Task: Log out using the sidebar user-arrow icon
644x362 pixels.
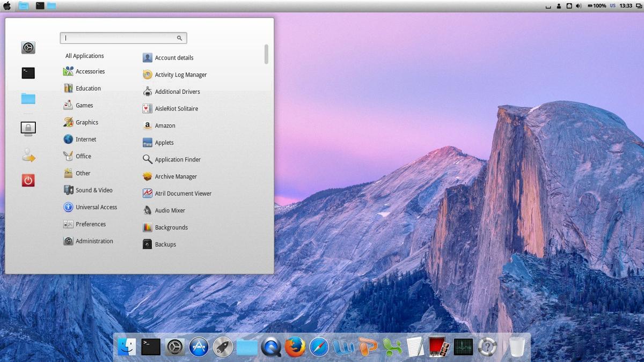Action: point(28,154)
